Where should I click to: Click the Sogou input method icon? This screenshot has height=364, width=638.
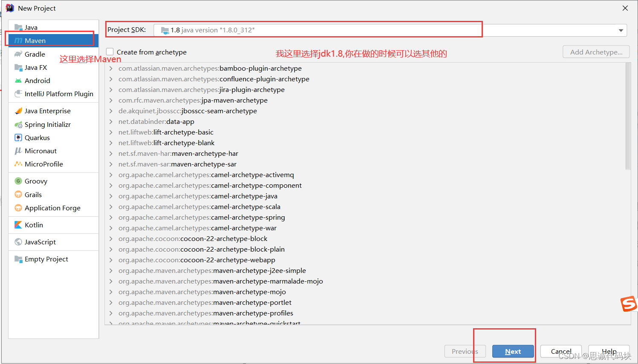coord(629,304)
